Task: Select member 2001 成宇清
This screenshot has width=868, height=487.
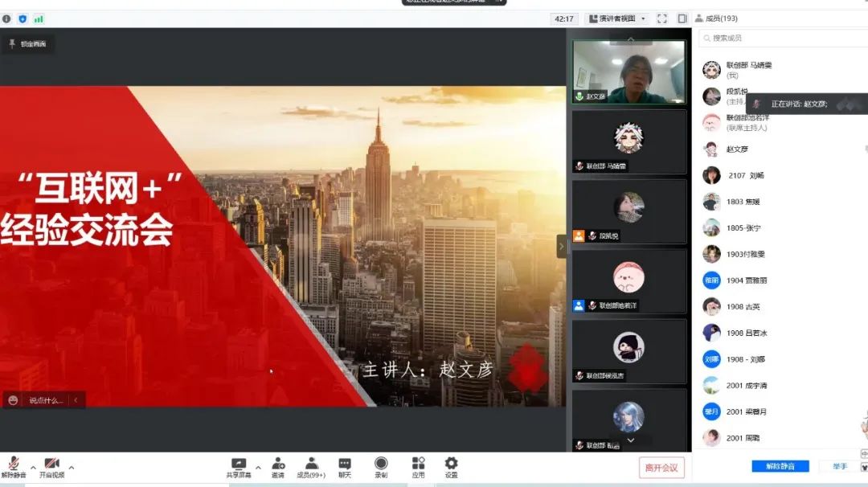Action: [x=782, y=385]
